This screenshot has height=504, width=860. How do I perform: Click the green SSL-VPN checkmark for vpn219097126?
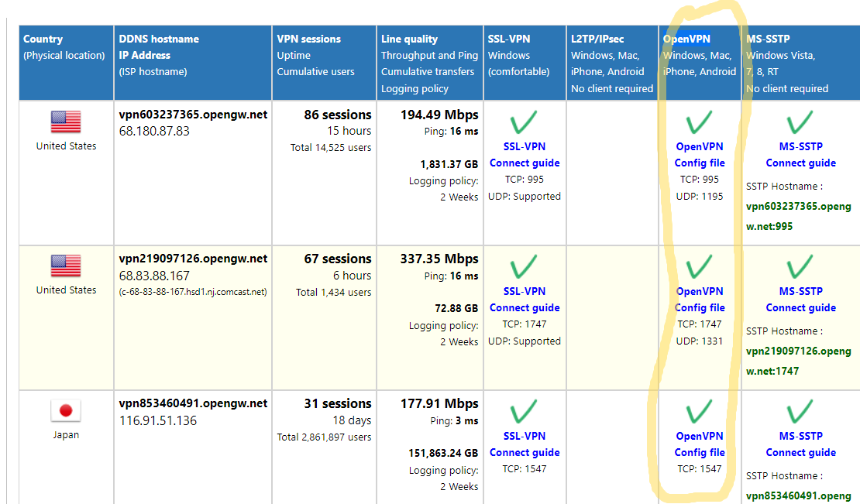pyautogui.click(x=525, y=267)
